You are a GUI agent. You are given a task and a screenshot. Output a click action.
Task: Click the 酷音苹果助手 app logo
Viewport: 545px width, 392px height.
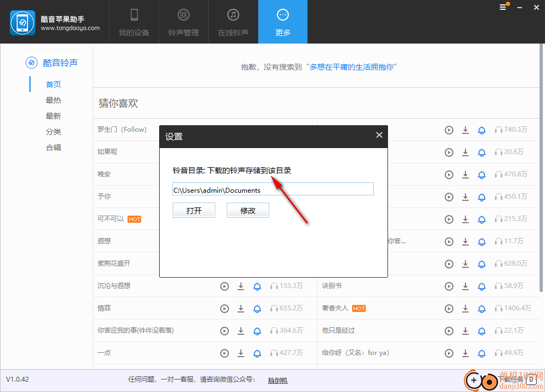22,23
